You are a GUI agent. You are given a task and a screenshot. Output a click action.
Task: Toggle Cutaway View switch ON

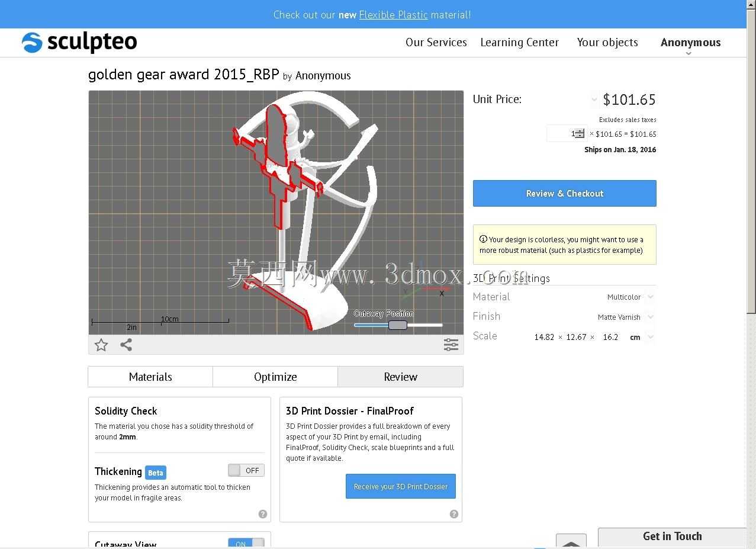pos(246,544)
